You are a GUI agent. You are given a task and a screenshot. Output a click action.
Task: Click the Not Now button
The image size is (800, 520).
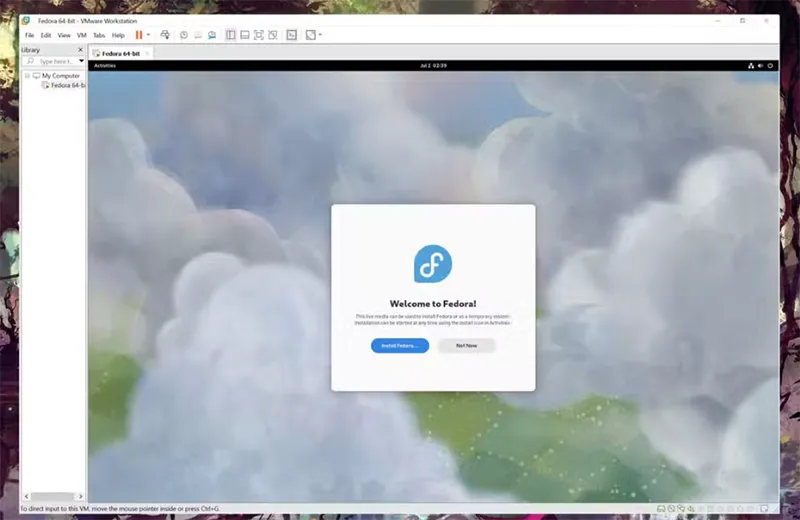tap(466, 345)
